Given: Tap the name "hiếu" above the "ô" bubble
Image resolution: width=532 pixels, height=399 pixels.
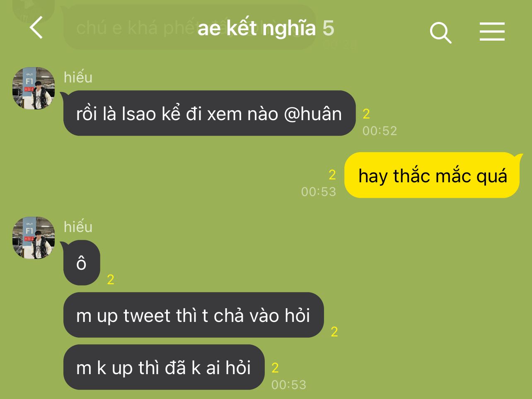Looking at the screenshot, I should 78,227.
